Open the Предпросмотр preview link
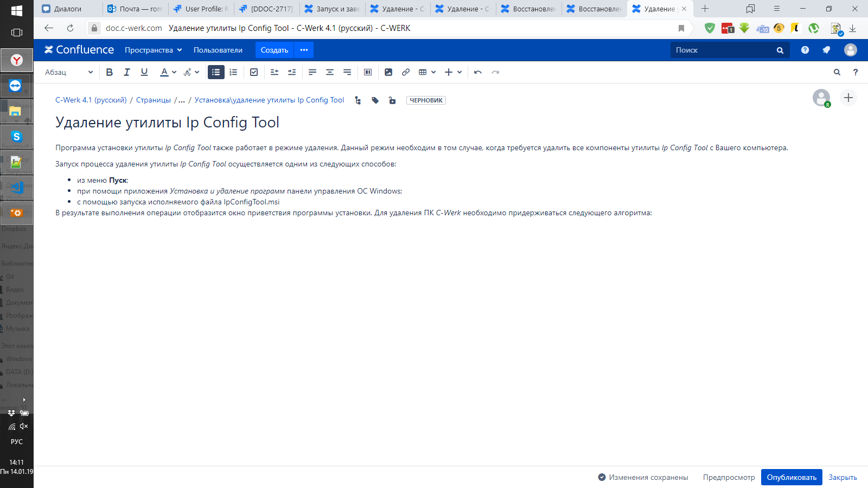The width and height of the screenshot is (868, 488). pyautogui.click(x=729, y=477)
